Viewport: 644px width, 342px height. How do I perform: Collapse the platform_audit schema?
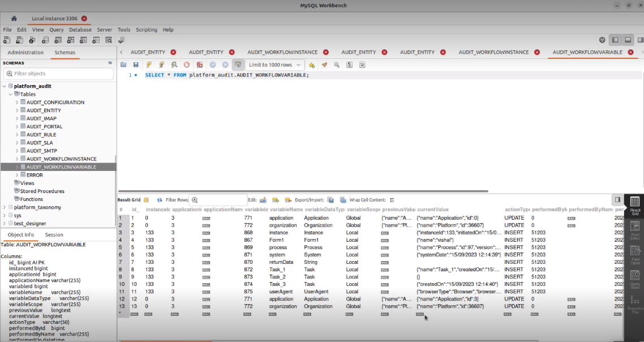coord(5,86)
